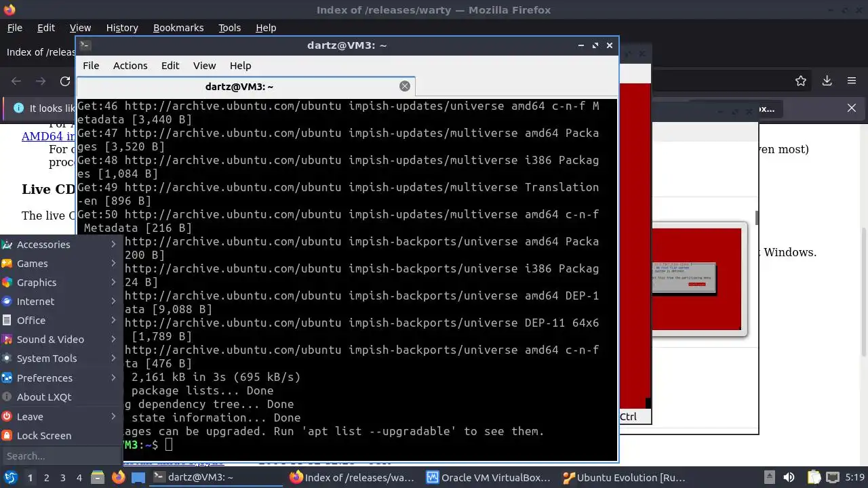
Task: Click the start menu Search field
Action: click(61, 456)
